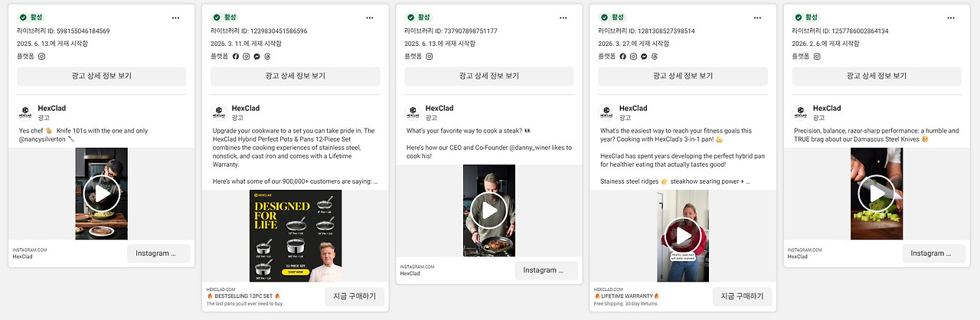Click HexClad avatar on fitness goals ad

pos(606,113)
